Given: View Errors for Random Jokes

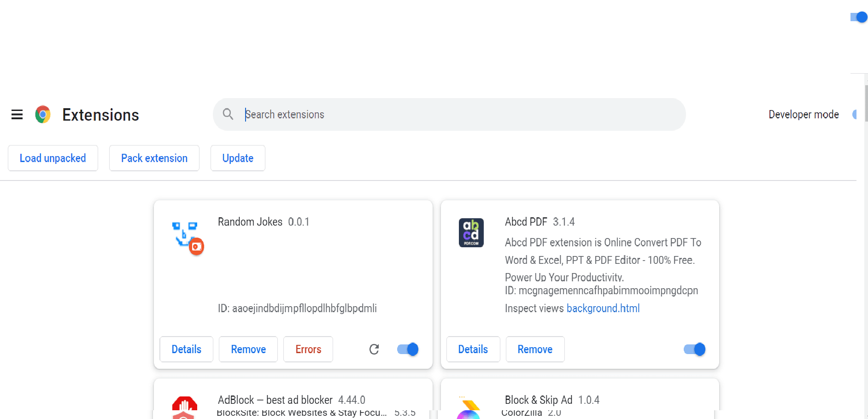Looking at the screenshot, I should pyautogui.click(x=308, y=349).
